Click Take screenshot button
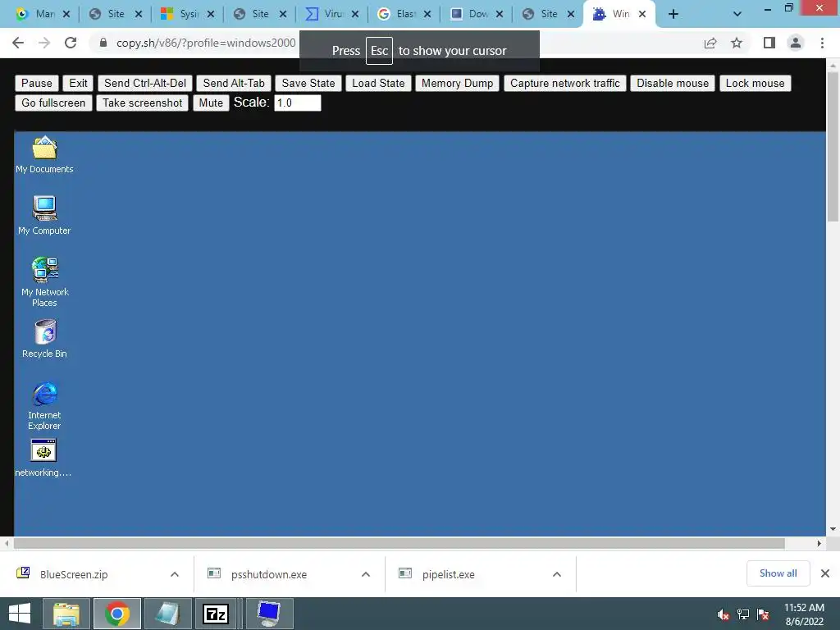Image resolution: width=840 pixels, height=630 pixels. click(x=143, y=103)
